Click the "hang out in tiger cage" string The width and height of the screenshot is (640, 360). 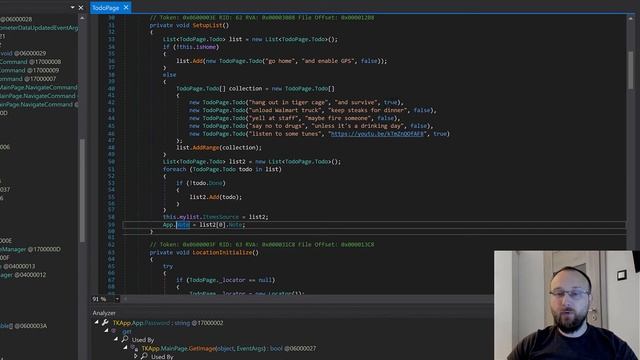[x=288, y=102]
